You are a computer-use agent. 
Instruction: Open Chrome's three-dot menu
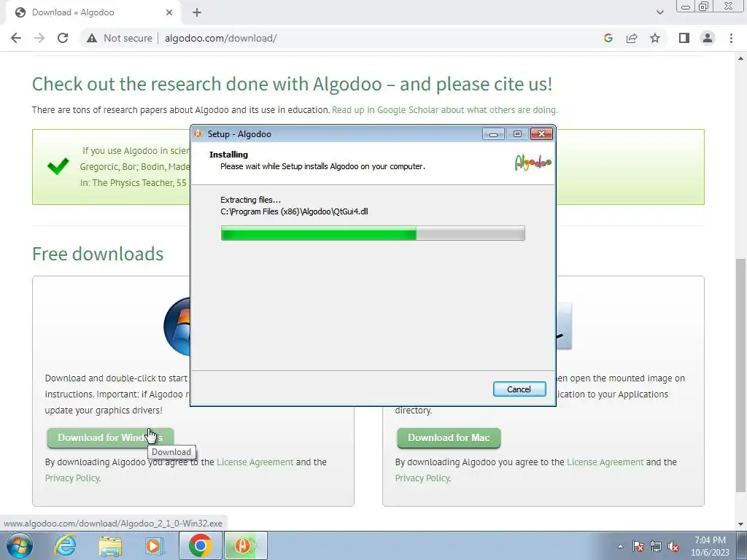click(x=731, y=38)
